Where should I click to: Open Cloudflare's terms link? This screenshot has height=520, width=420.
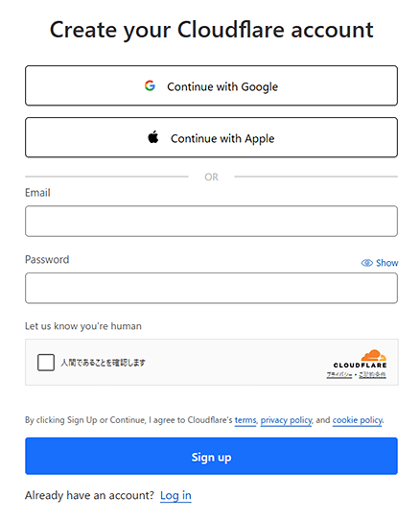[x=245, y=420]
